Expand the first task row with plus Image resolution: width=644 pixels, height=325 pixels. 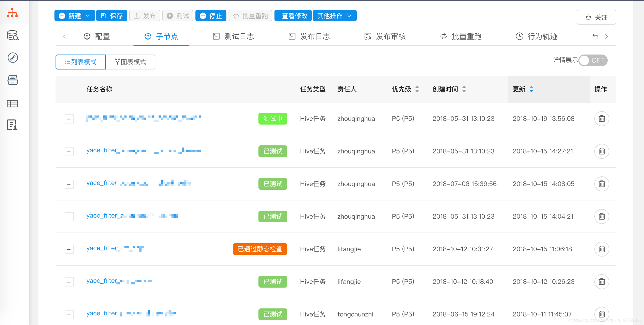(69, 119)
